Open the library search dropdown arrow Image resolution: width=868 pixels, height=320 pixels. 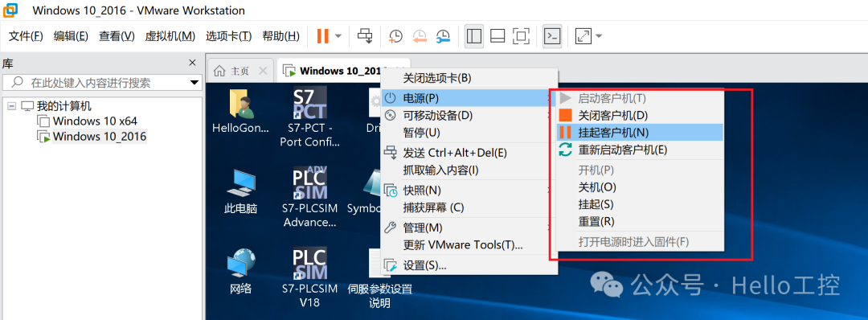pyautogui.click(x=194, y=83)
